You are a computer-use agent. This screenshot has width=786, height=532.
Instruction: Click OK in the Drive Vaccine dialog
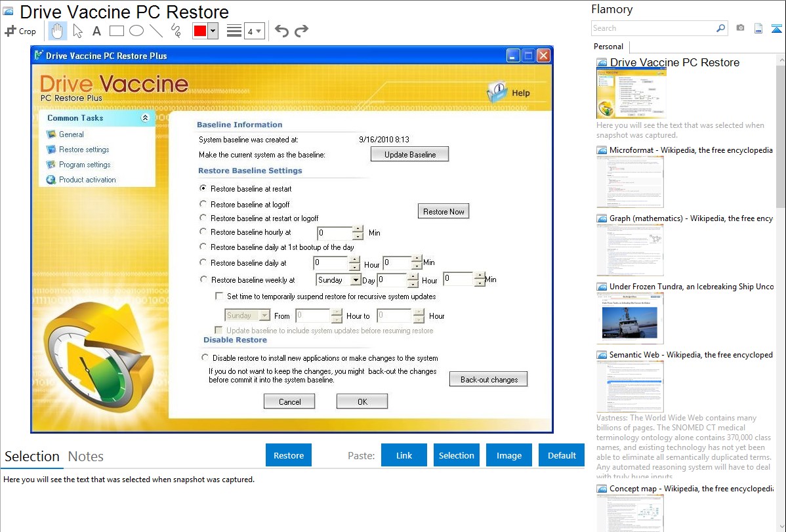pyautogui.click(x=362, y=401)
